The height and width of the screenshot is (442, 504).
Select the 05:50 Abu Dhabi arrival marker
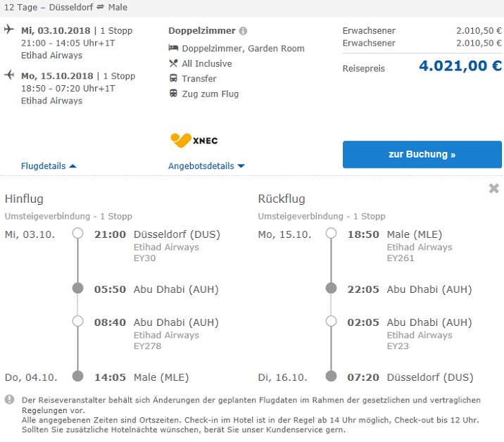(78, 289)
